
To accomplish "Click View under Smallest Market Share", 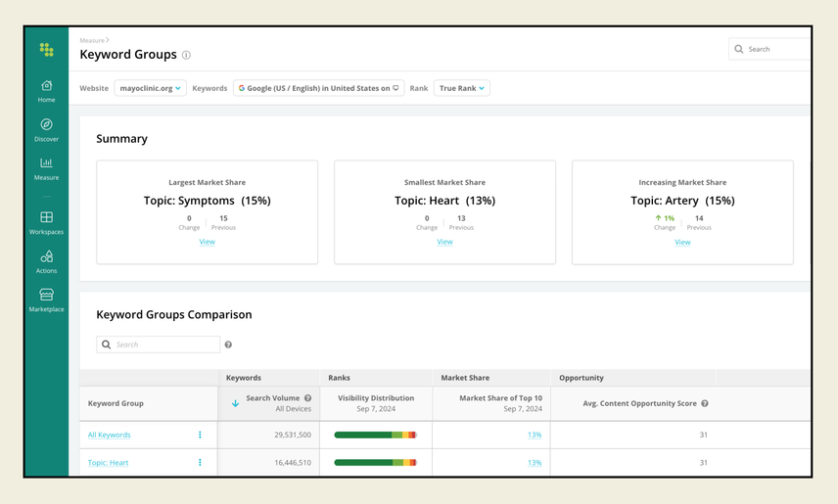I will click(444, 242).
